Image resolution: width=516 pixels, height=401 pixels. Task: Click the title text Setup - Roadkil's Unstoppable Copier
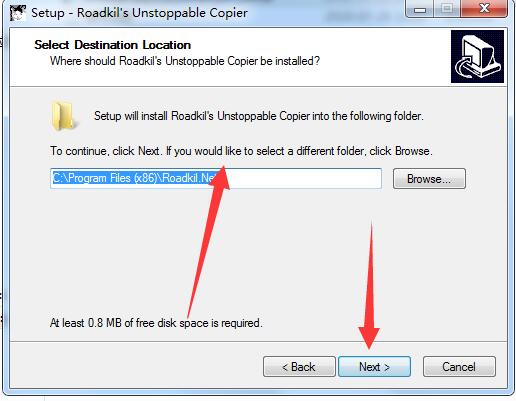point(139,13)
